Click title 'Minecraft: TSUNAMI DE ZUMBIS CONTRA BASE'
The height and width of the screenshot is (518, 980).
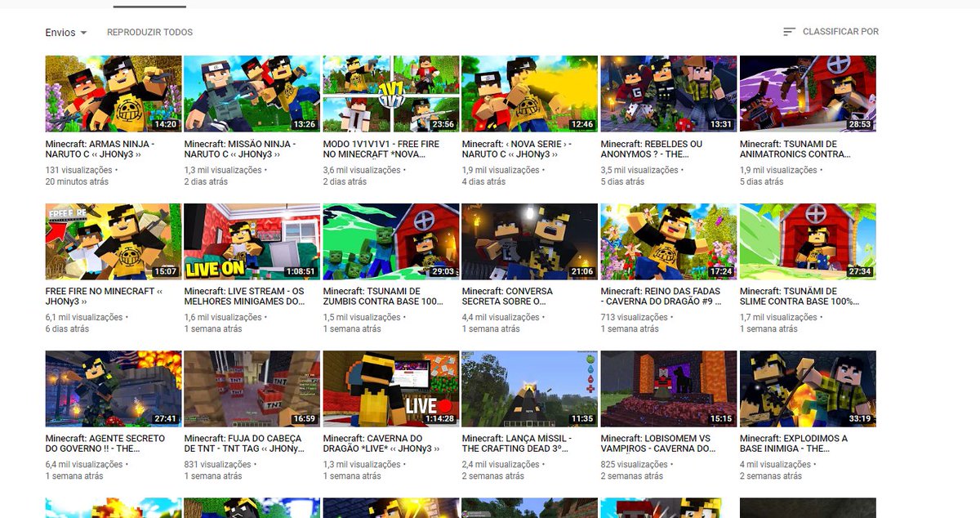(384, 296)
